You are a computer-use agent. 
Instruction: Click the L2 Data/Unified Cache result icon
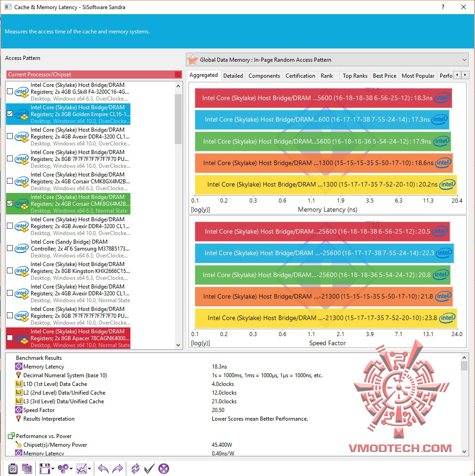[19, 392]
